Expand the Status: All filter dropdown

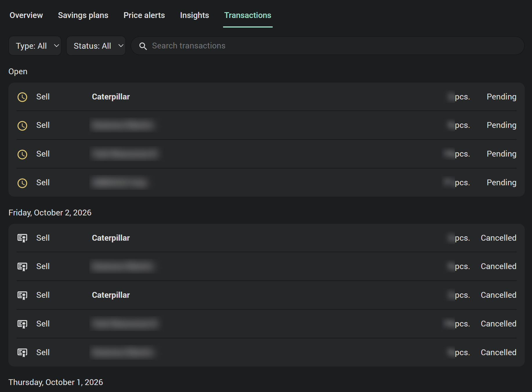click(96, 46)
